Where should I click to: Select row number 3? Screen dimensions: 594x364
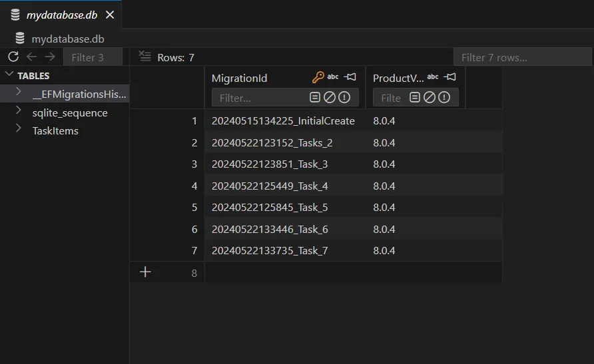pos(194,164)
